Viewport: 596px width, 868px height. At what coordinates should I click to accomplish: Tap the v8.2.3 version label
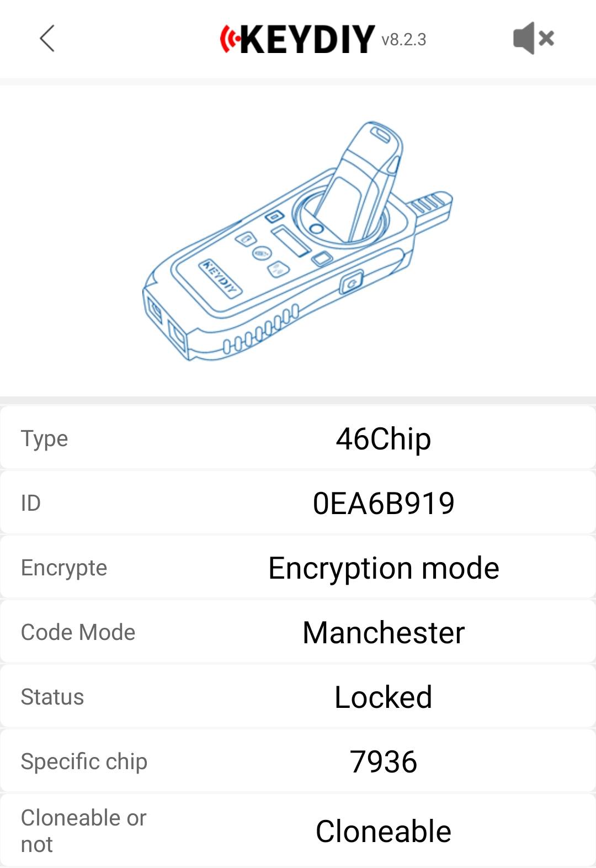point(404,40)
